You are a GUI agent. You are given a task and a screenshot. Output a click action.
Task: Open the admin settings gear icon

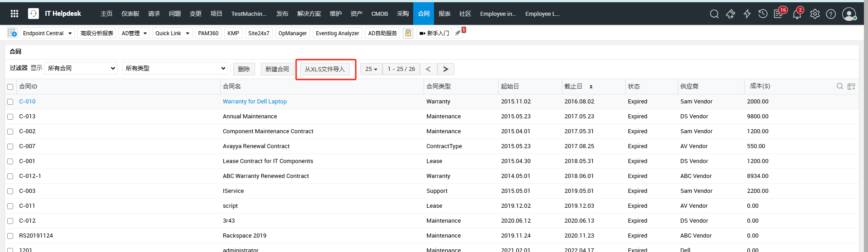coord(815,14)
